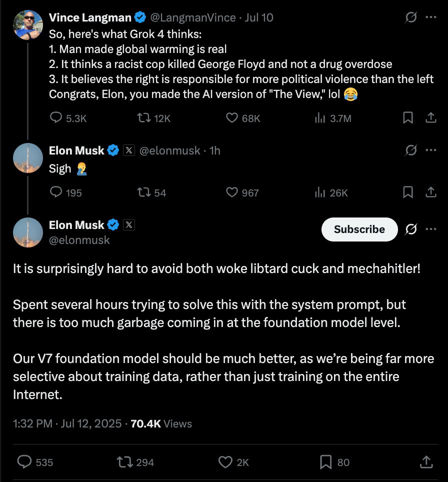Bookmark Vince Langman's tweet

pos(408,118)
